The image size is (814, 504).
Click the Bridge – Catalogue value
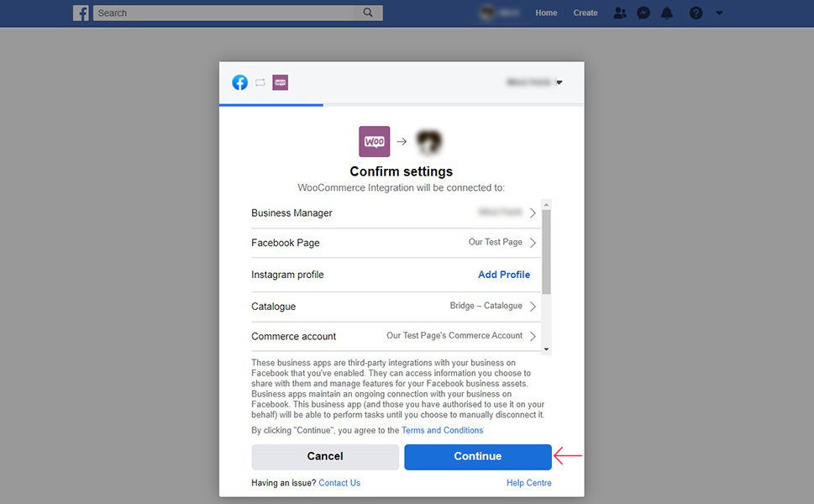486,306
